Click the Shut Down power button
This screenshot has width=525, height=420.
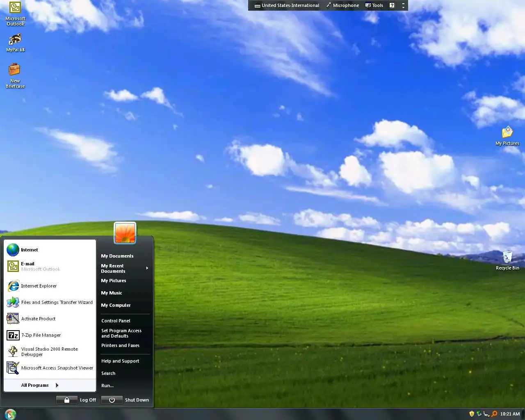[x=112, y=400]
